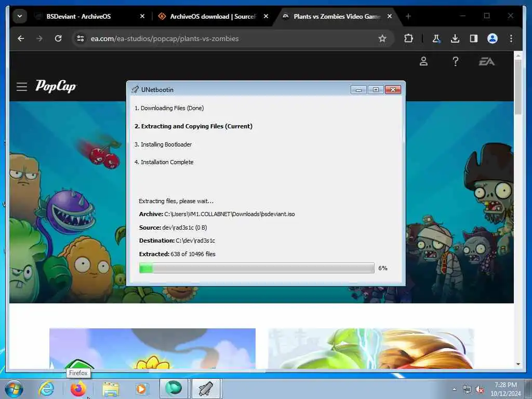This screenshot has width=532, height=399.
Task: Click 'Extracted: 638 of 10496 files' text
Action: click(x=177, y=254)
